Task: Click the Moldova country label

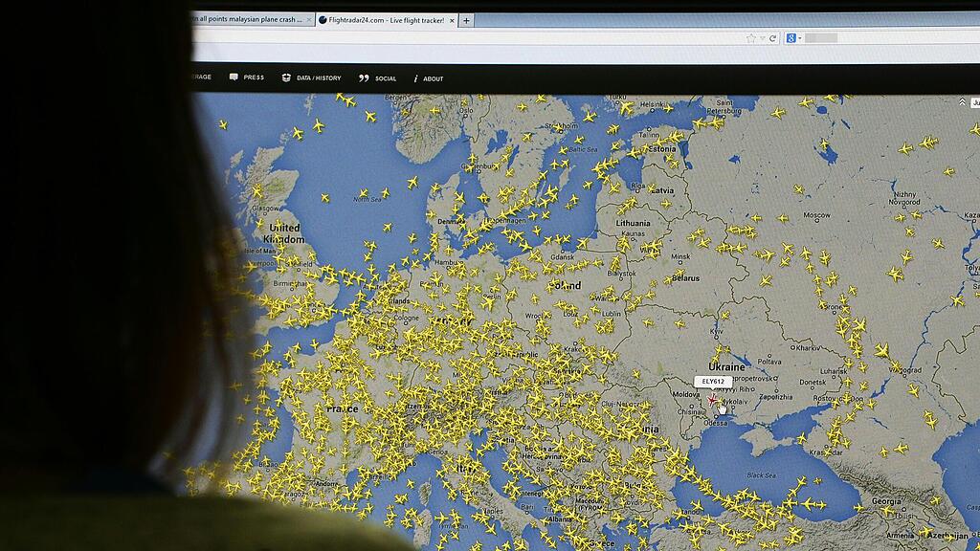Action: tap(685, 394)
